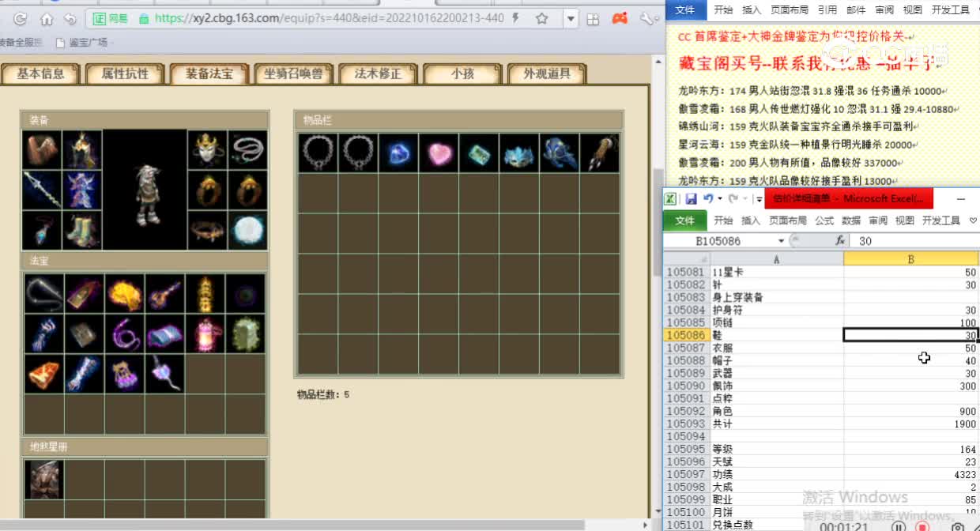Click the equipped helmet icon

[x=82, y=150]
